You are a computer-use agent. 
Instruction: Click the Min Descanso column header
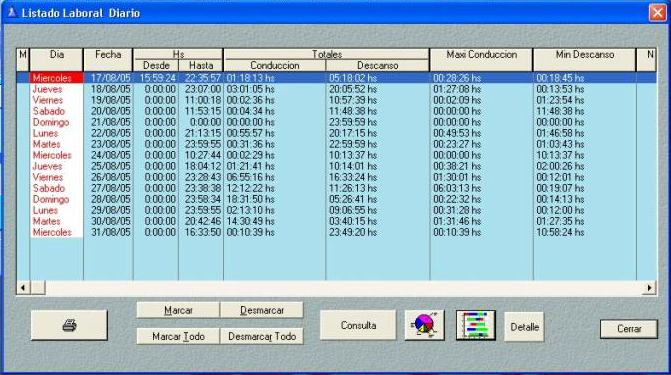(585, 60)
